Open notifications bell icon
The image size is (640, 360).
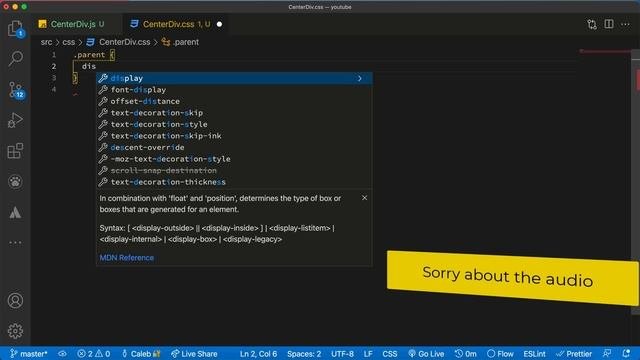[x=626, y=353]
